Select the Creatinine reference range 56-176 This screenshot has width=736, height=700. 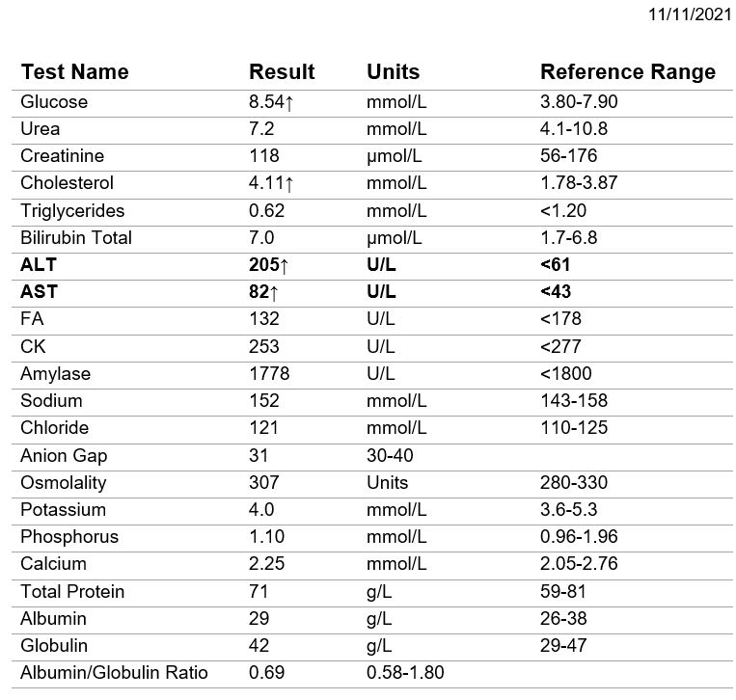coord(568,156)
